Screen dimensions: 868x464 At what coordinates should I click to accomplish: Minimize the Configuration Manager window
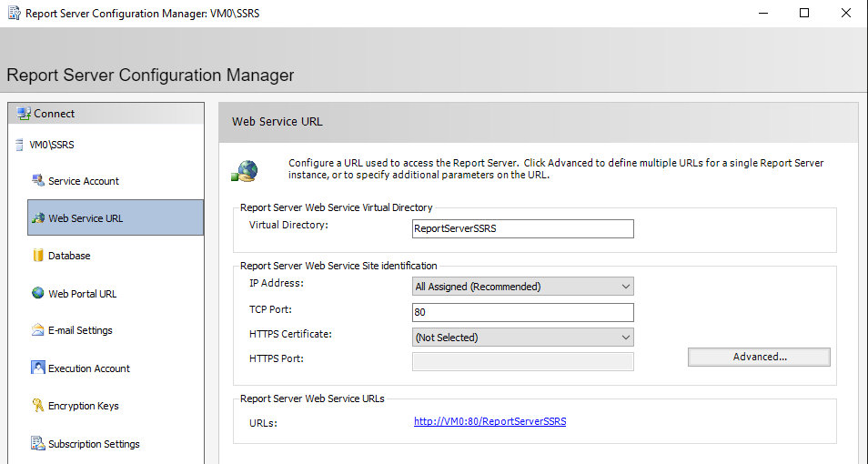click(x=763, y=13)
